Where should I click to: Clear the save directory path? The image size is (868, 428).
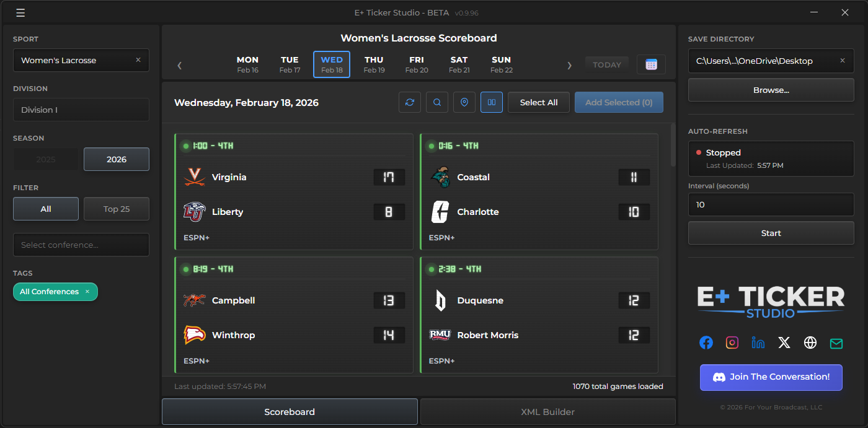tap(843, 61)
